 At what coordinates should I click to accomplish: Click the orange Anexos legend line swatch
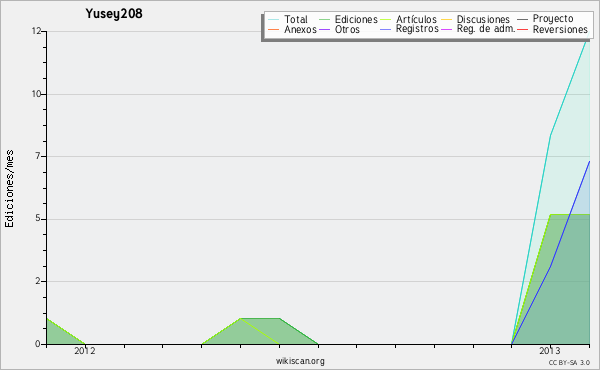[273, 29]
